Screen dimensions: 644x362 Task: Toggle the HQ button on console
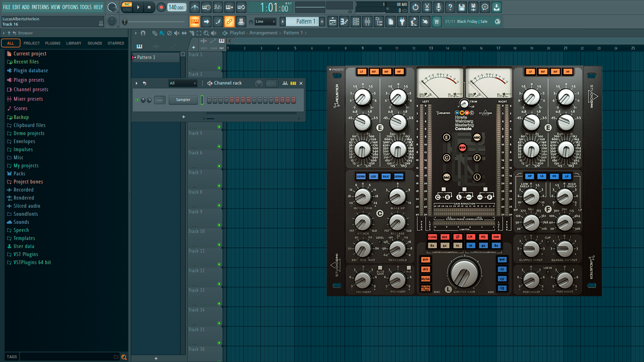pyautogui.click(x=483, y=237)
